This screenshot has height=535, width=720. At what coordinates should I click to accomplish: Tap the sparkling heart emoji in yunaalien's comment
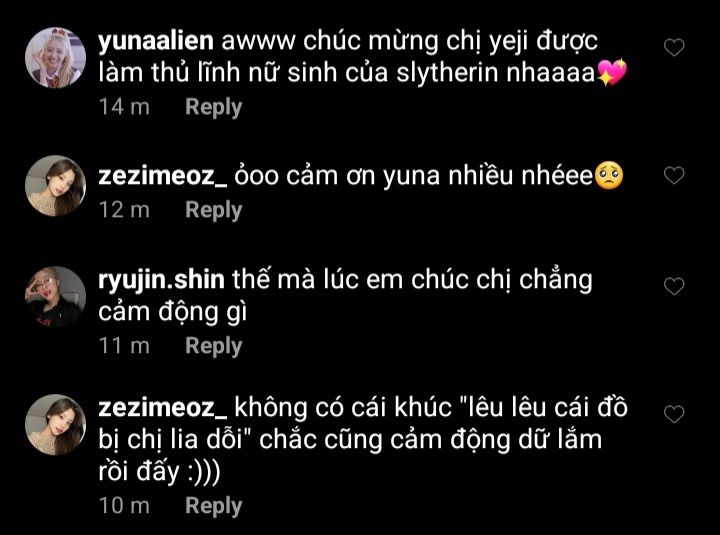click(x=612, y=73)
